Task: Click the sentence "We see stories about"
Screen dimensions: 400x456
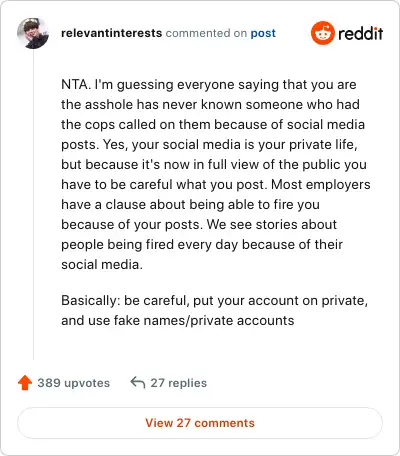Action: pyautogui.click(x=272, y=224)
